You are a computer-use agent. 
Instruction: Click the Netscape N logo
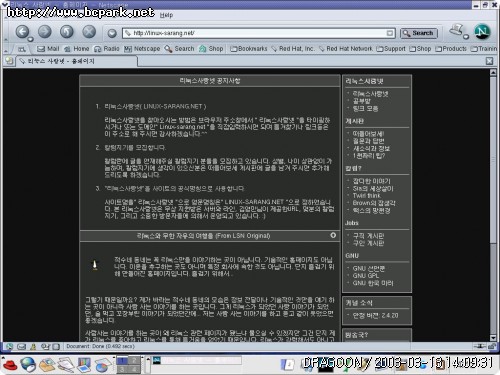pyautogui.click(x=482, y=32)
